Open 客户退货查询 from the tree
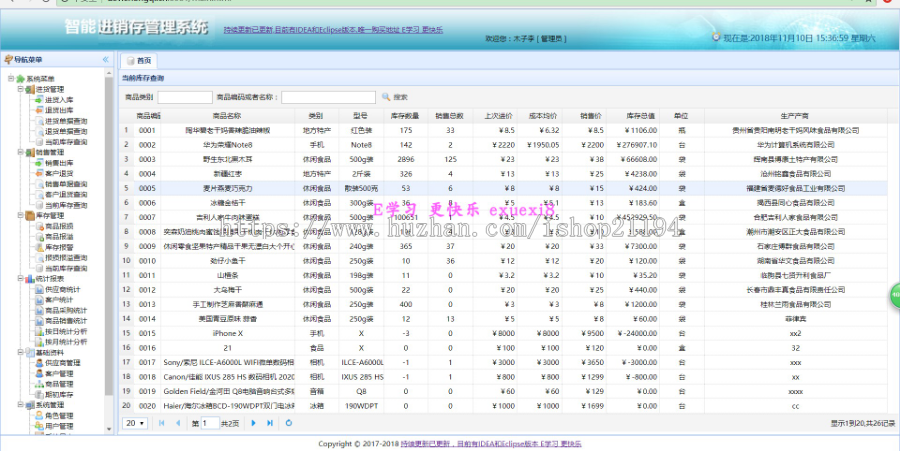This screenshot has height=451, width=900. (66, 195)
